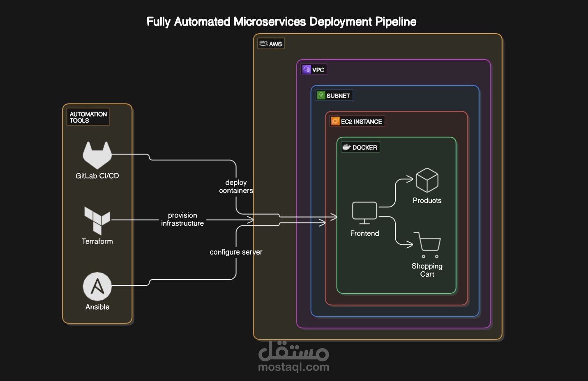Image resolution: width=588 pixels, height=381 pixels.
Task: Select the Shopping Cart icon
Action: [427, 245]
